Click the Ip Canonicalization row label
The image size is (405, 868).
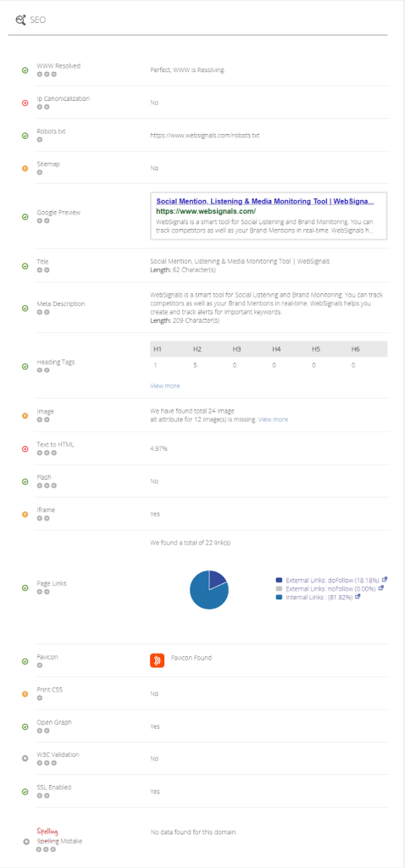tap(63, 98)
